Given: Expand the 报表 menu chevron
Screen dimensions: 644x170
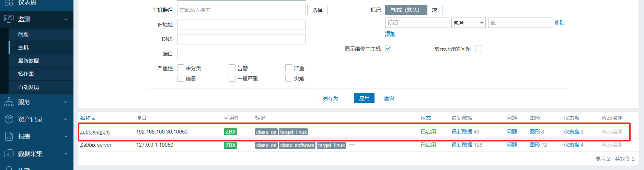Looking at the screenshot, I should point(66,137).
